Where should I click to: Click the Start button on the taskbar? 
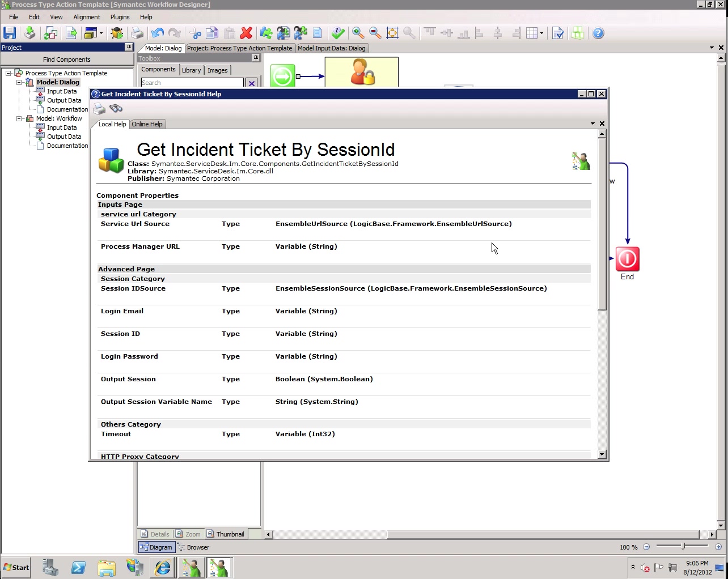coord(16,567)
